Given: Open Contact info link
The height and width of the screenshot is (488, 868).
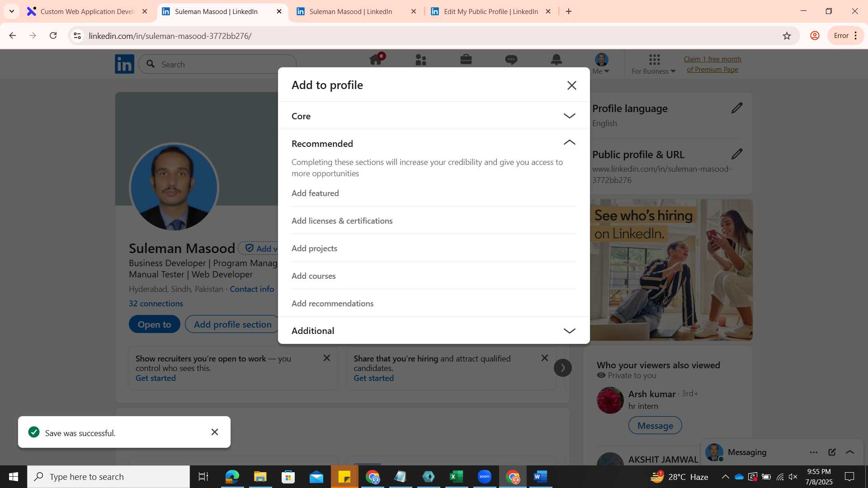Looking at the screenshot, I should [252, 289].
